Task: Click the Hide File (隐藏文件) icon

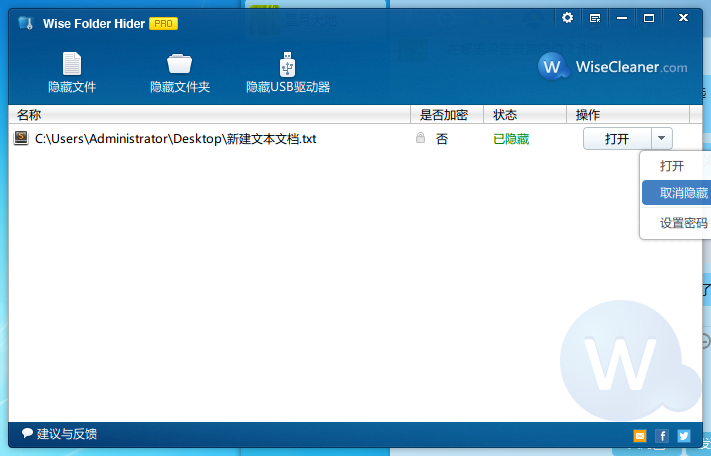Action: coord(72,63)
